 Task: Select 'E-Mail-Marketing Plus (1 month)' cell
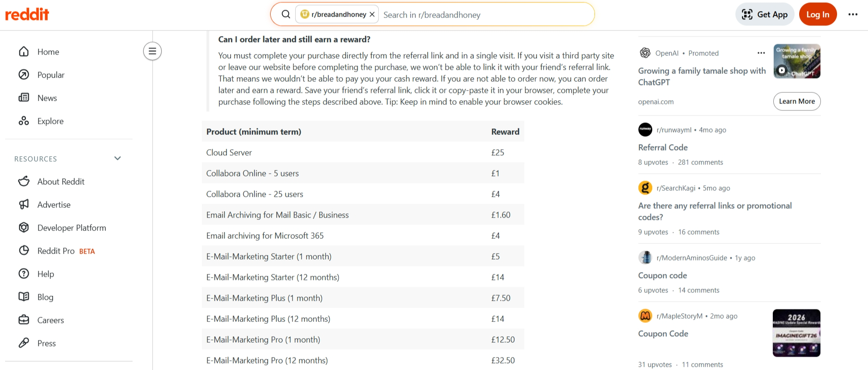point(264,298)
